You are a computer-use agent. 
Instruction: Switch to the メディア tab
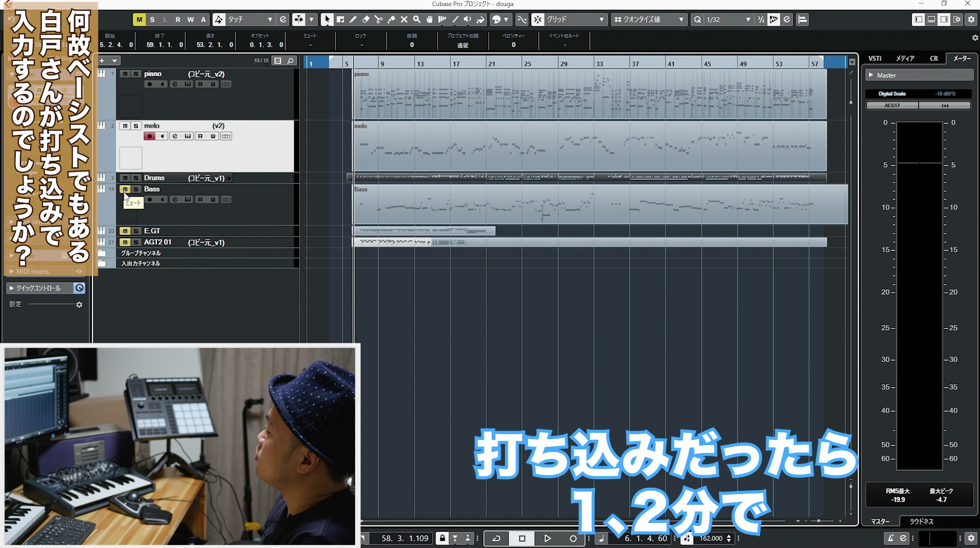(905, 58)
